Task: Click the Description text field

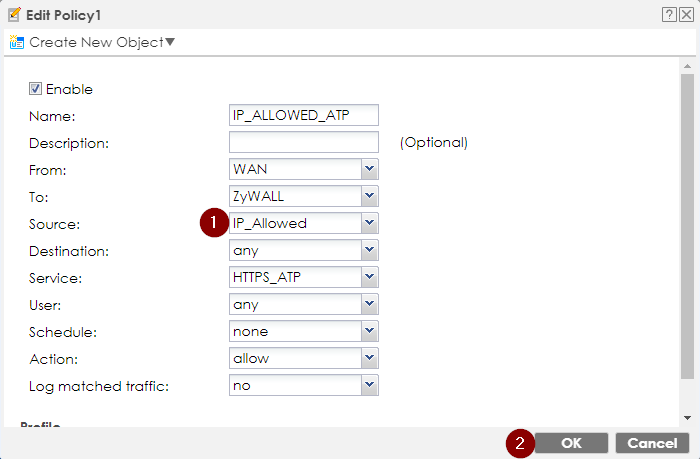Action: 303,142
